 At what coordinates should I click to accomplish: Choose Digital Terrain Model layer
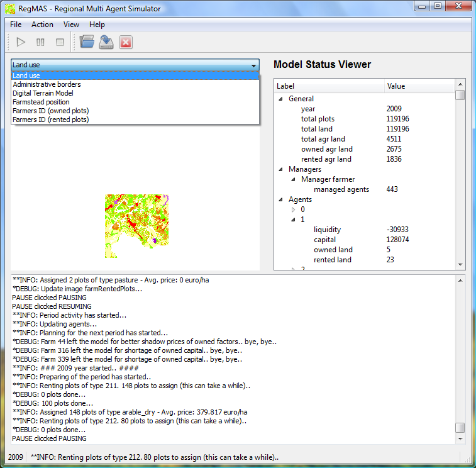135,93
